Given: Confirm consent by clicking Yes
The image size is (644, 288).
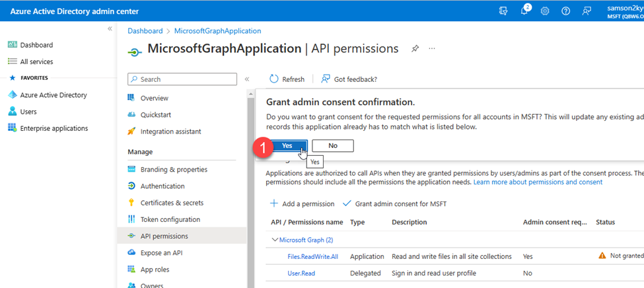Looking at the screenshot, I should (x=287, y=145).
